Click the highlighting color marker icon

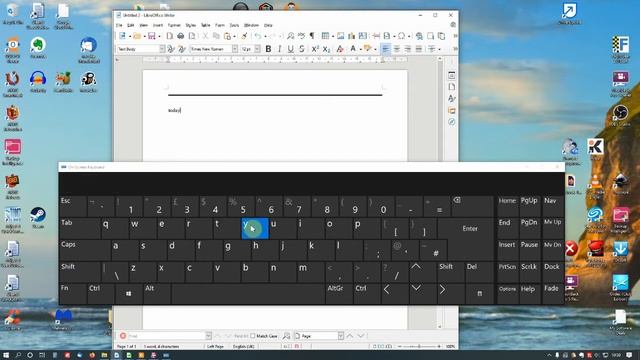coord(367,49)
